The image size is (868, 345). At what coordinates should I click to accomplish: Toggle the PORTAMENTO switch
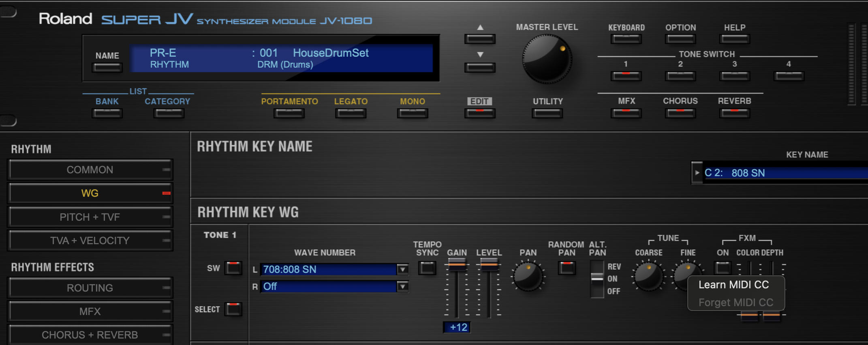pos(289,113)
